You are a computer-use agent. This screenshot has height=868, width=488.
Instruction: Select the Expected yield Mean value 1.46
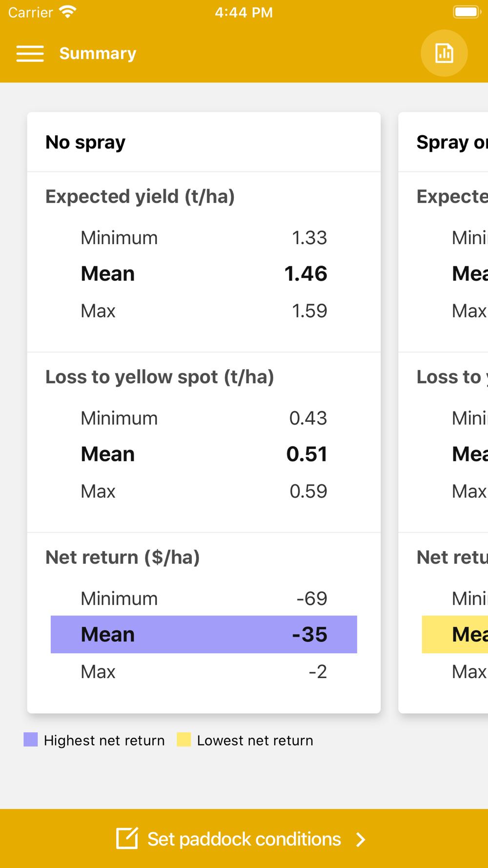(x=305, y=274)
